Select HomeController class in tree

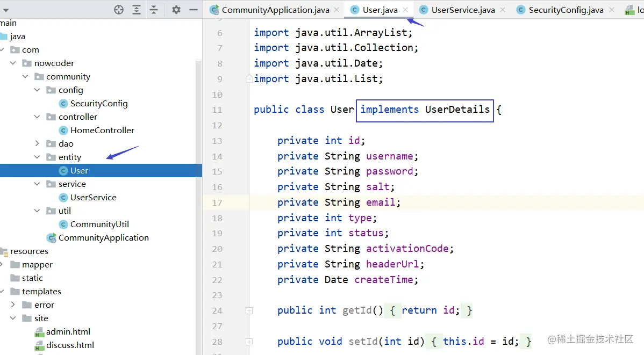[102, 130]
